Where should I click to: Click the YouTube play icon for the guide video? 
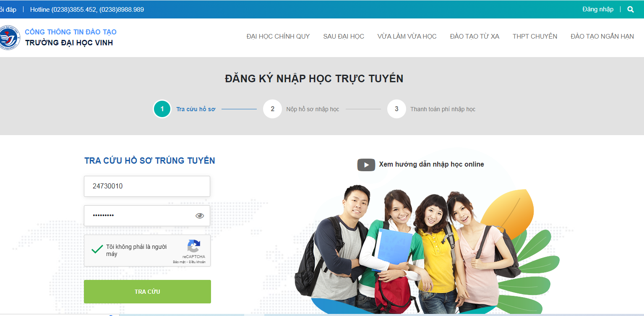point(366,165)
